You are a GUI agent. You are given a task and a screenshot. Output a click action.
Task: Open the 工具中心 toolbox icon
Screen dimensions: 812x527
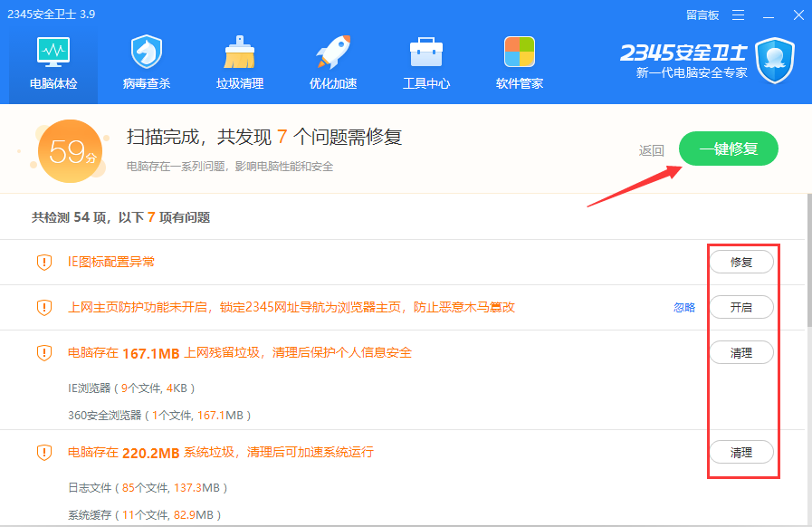(426, 52)
